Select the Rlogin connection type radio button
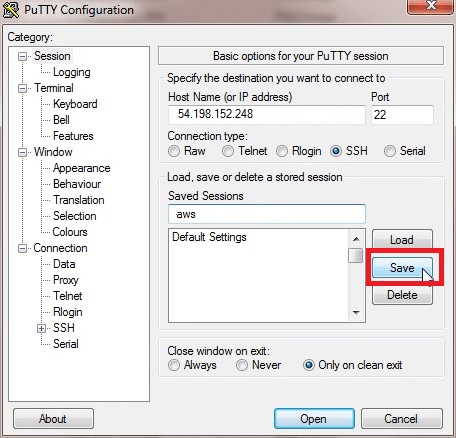The width and height of the screenshot is (456, 438). click(x=282, y=151)
